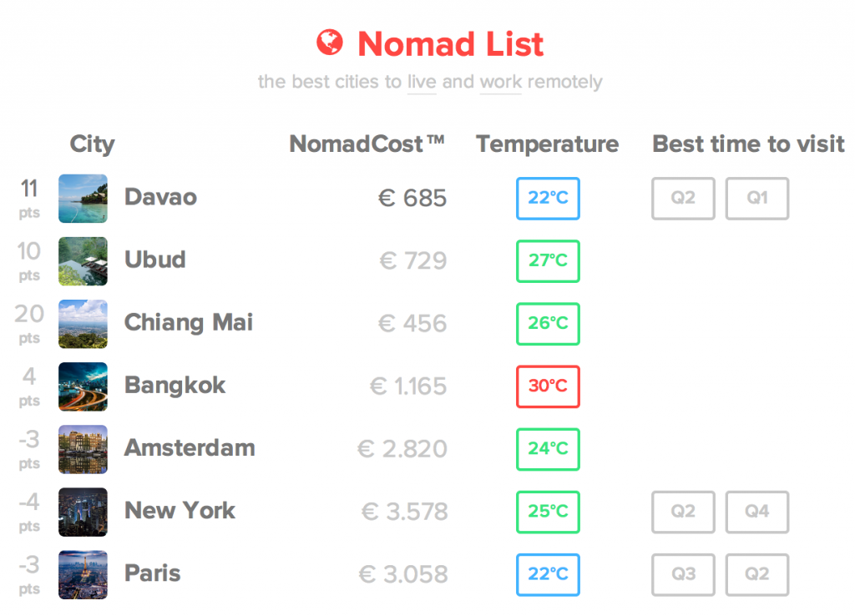Image resolution: width=855 pixels, height=616 pixels.
Task: Click Bangkok's red 30°C temperature badge
Action: click(x=548, y=386)
